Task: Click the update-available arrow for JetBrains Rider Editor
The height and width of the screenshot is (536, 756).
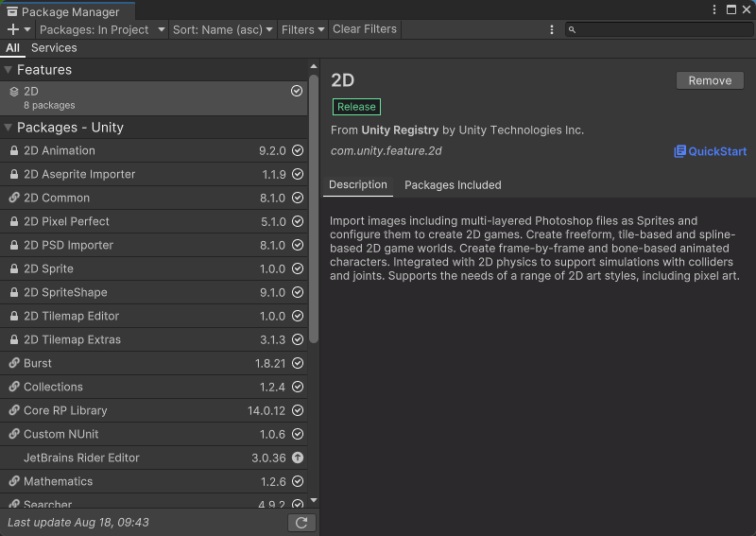Action: pyautogui.click(x=298, y=458)
